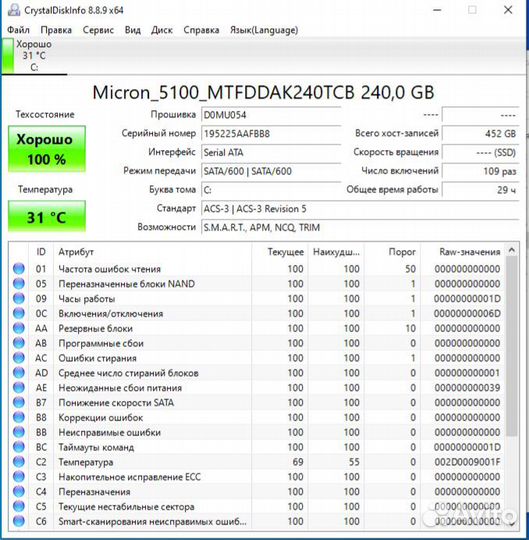
Task: Open the Справка menu
Action: (x=201, y=30)
